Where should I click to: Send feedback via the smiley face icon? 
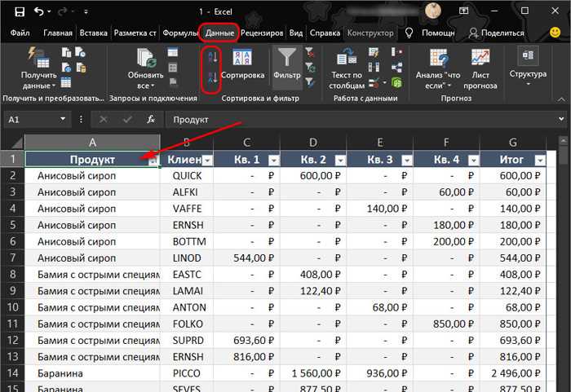click(555, 33)
